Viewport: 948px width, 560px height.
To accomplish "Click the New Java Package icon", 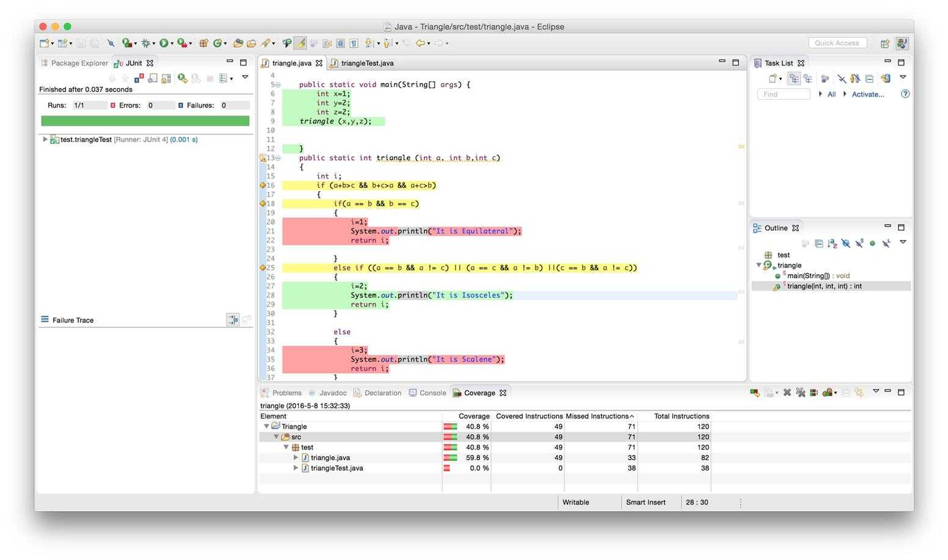I will [x=203, y=43].
